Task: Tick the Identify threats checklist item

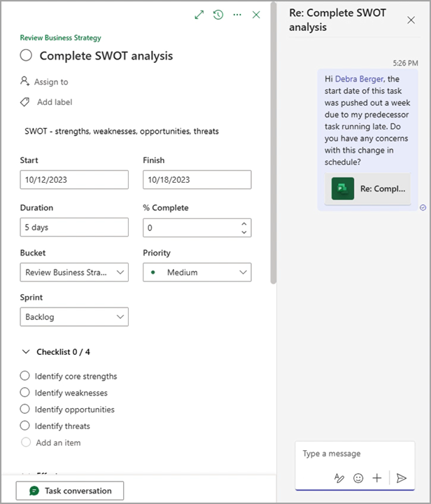Action: (x=26, y=426)
